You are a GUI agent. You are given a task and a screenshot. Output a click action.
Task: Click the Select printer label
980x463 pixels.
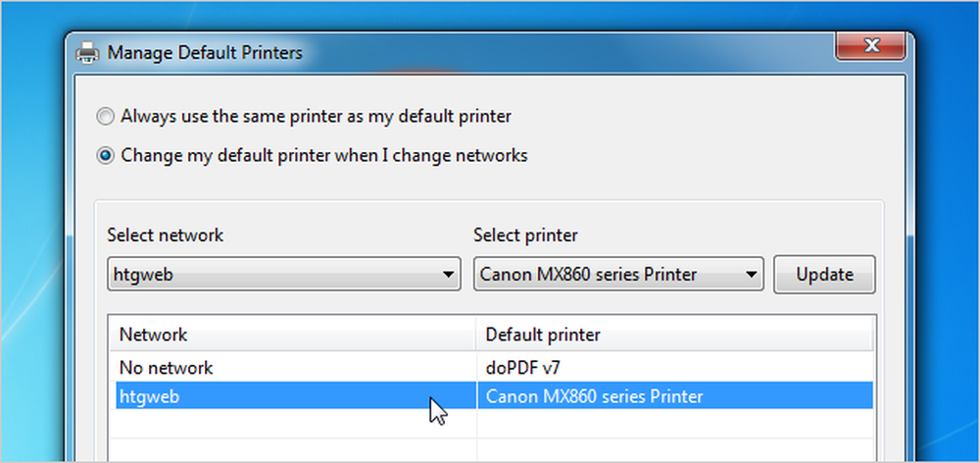(525, 235)
